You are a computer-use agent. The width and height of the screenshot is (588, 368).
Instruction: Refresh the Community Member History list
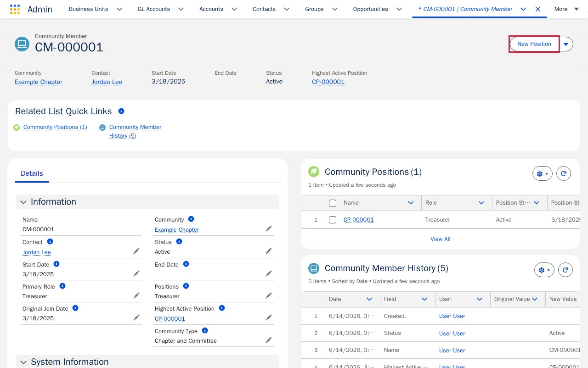tap(565, 270)
